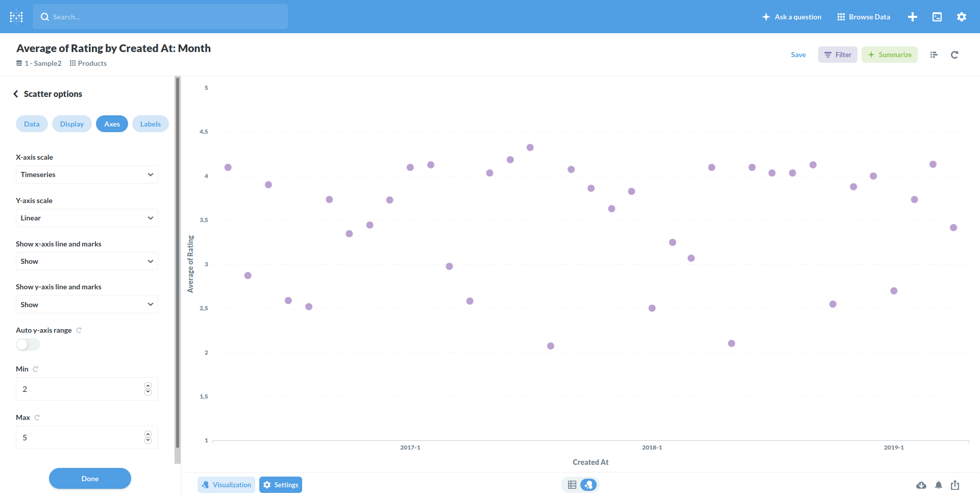Open the admin settings gear
The width and height of the screenshot is (980, 497).
click(962, 16)
